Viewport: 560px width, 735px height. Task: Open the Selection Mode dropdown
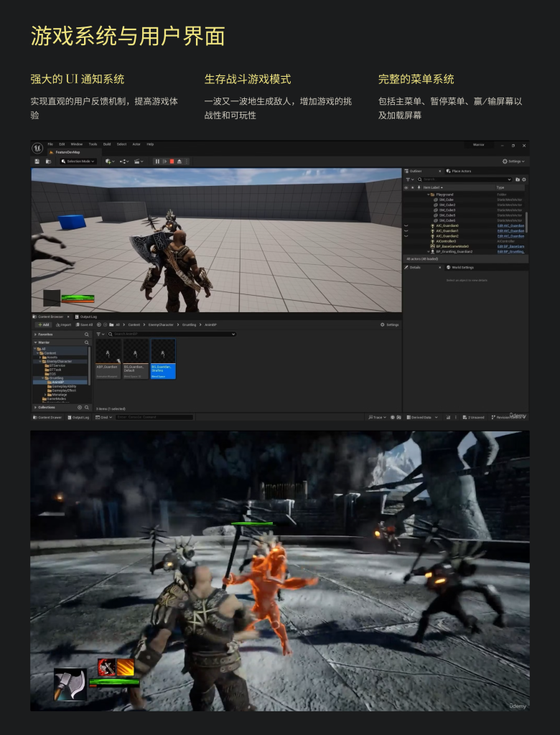point(78,161)
